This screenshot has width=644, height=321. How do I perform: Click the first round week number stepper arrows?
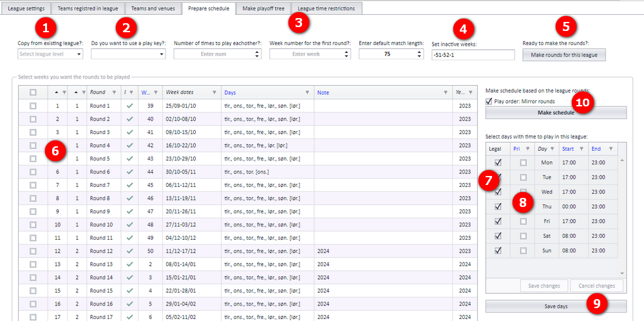coord(346,54)
